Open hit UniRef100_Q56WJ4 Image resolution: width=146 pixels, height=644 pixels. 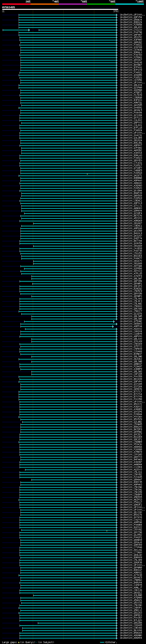(x=131, y=20)
